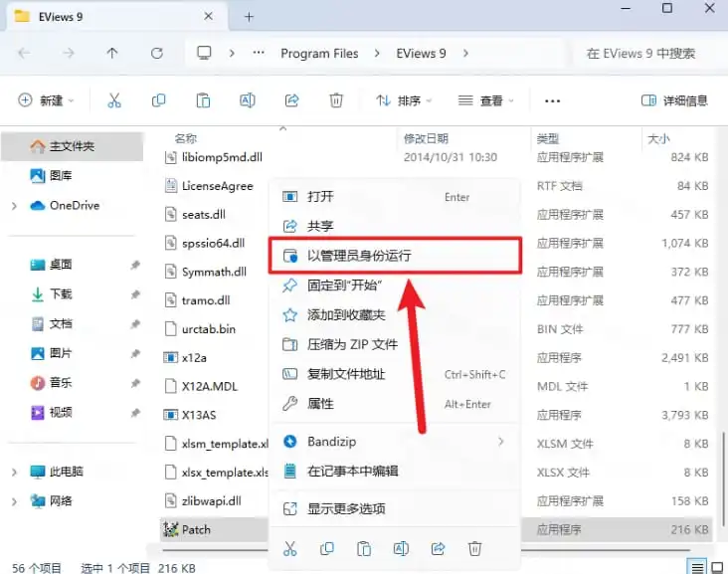Click the paste icon at the bottom of the context menu

click(364, 549)
